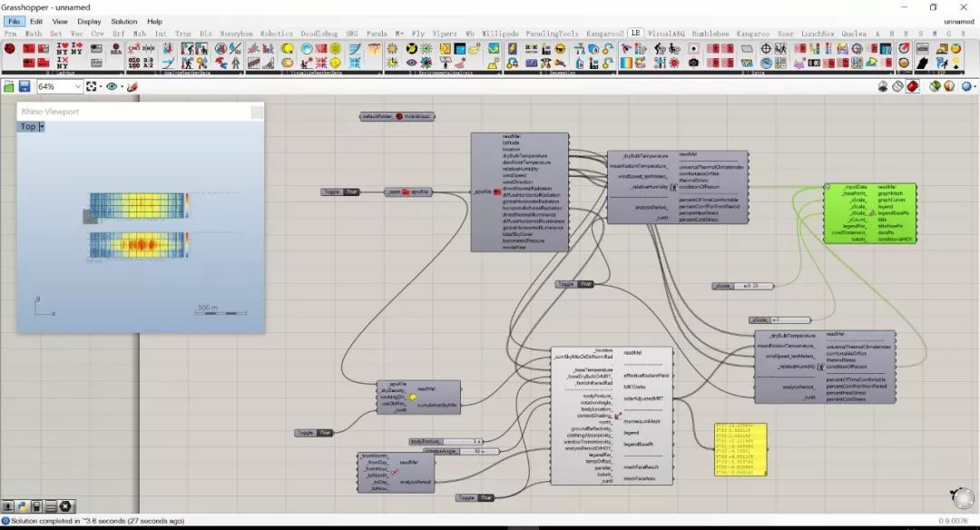Activate the red feather Sketch tool

[132, 86]
